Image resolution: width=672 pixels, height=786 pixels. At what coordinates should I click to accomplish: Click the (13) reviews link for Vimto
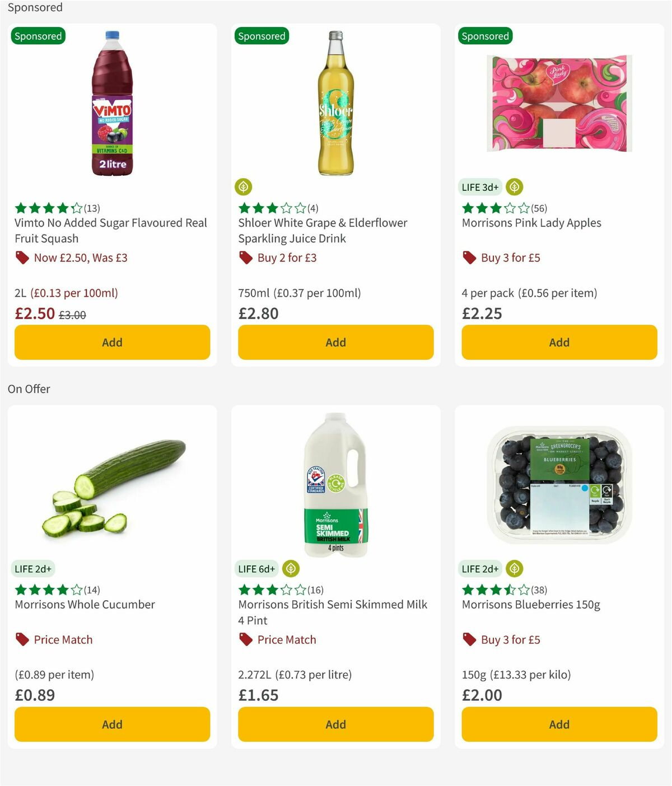(91, 208)
